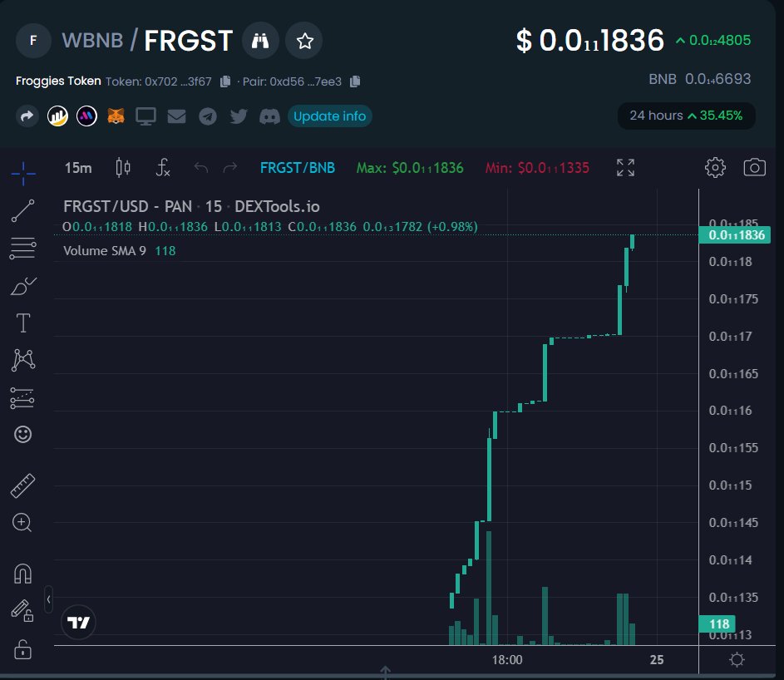
Task: Select the long position forecasting tool
Action: pos(23,398)
